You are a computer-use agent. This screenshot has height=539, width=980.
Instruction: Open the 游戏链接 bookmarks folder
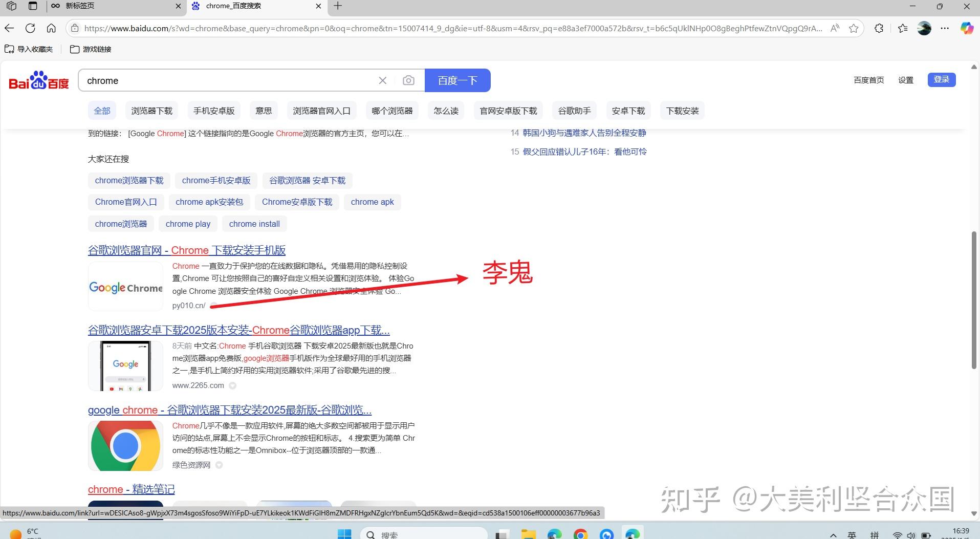pyautogui.click(x=91, y=49)
